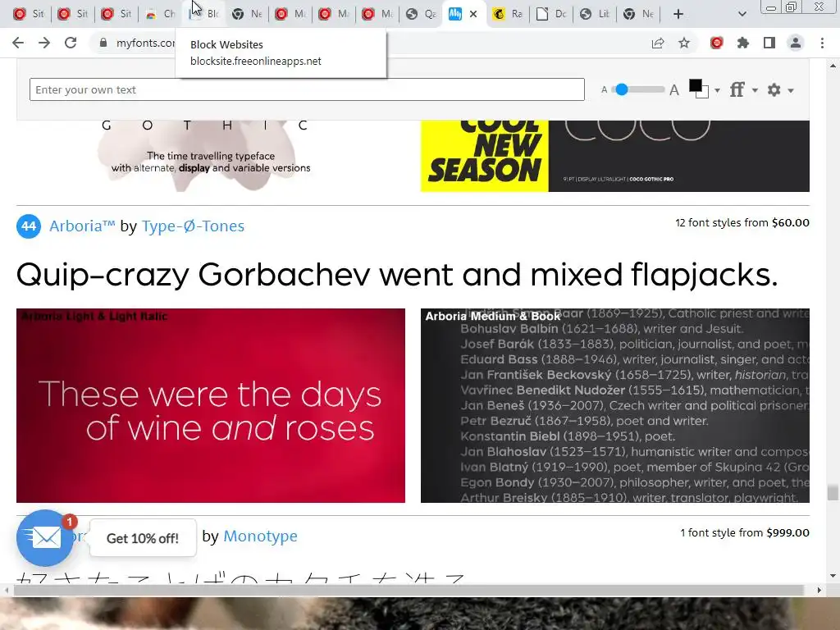This screenshot has width=840, height=630.
Task: Click the myfonts address bar URL
Action: click(x=146, y=43)
